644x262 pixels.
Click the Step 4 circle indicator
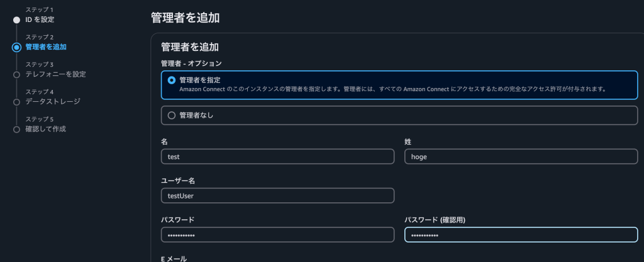tap(17, 102)
